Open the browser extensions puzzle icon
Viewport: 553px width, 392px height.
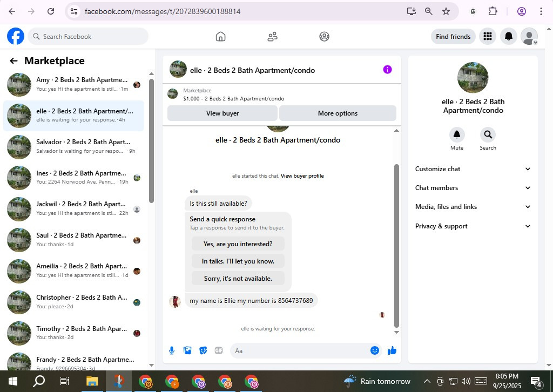pyautogui.click(x=493, y=11)
